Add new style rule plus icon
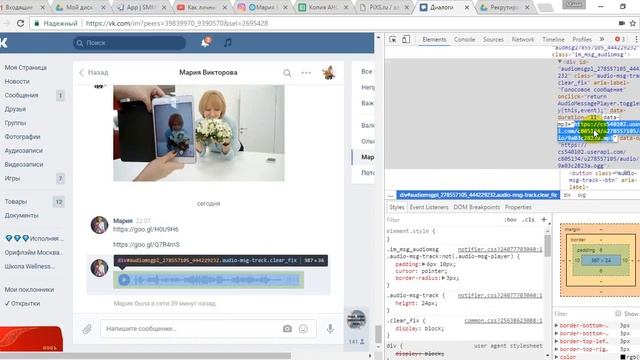Viewport: 640px width, 360px height. (x=544, y=220)
